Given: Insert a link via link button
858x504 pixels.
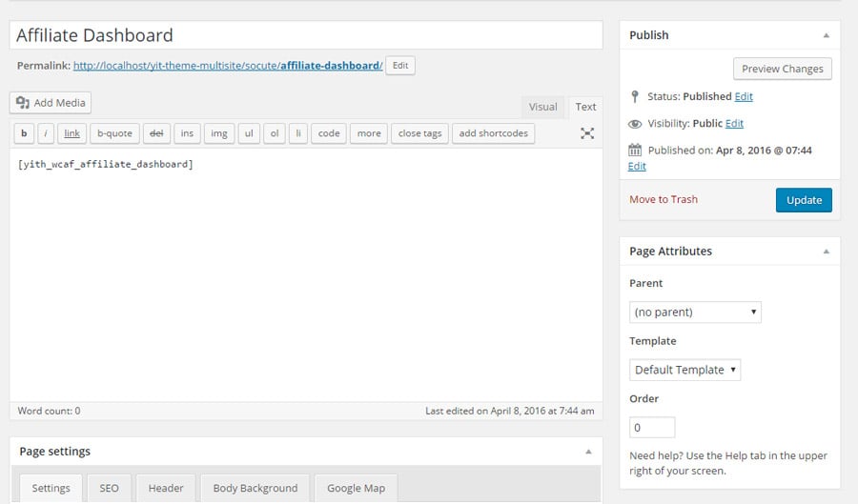Looking at the screenshot, I should tap(71, 133).
